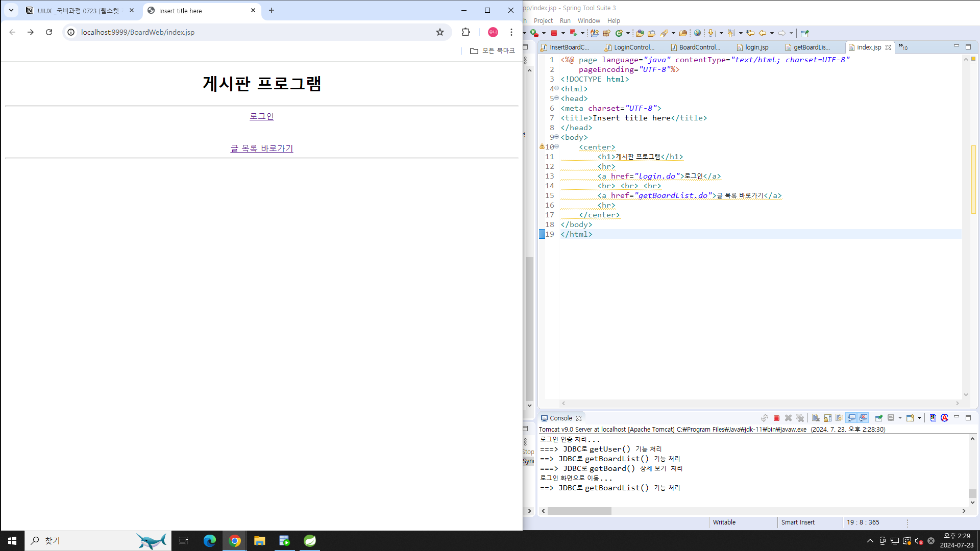
Task: Click the 로그인 link
Action: coord(261,116)
